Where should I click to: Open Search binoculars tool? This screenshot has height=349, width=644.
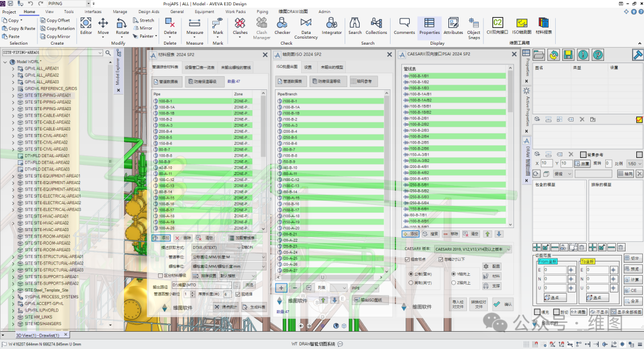point(355,26)
